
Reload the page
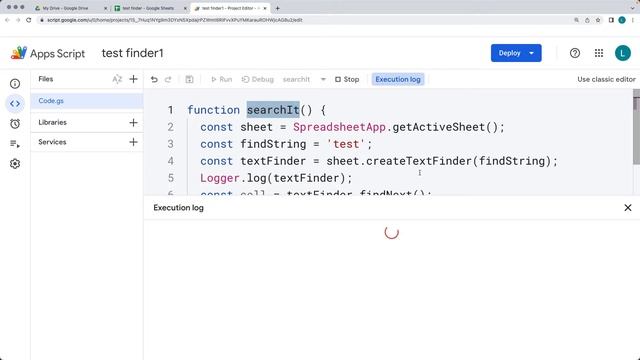[29, 20]
